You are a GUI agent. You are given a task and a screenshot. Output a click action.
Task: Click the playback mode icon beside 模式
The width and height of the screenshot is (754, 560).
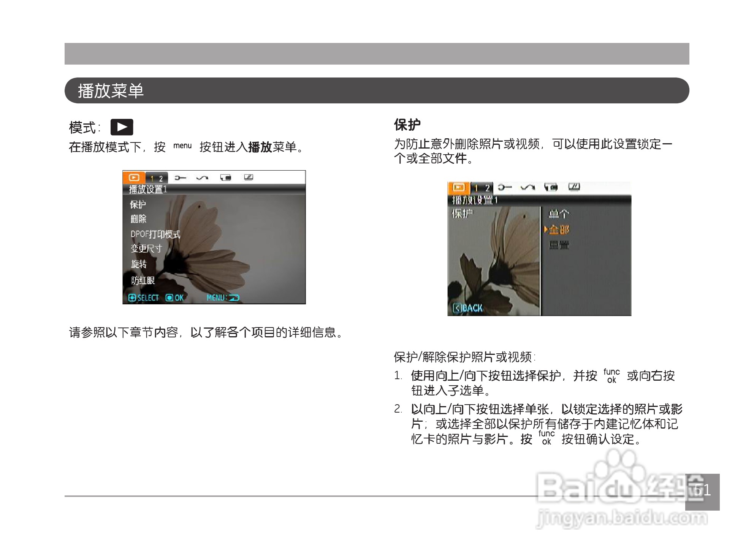point(122,127)
